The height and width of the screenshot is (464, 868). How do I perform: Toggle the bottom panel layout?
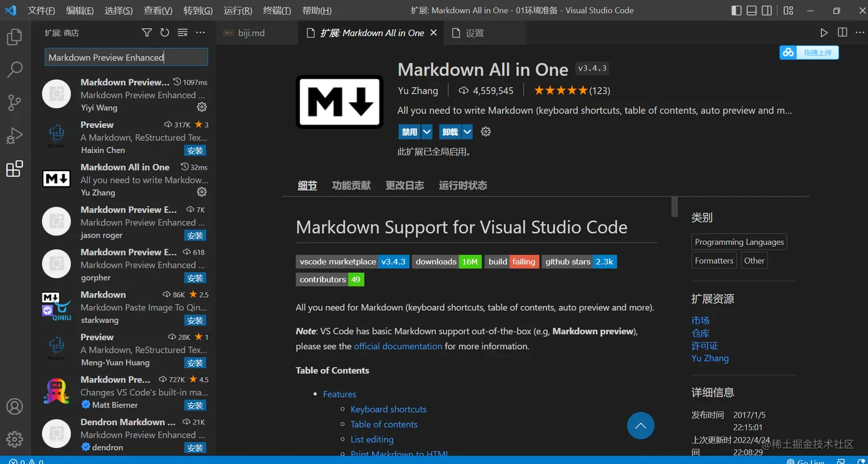pos(752,10)
